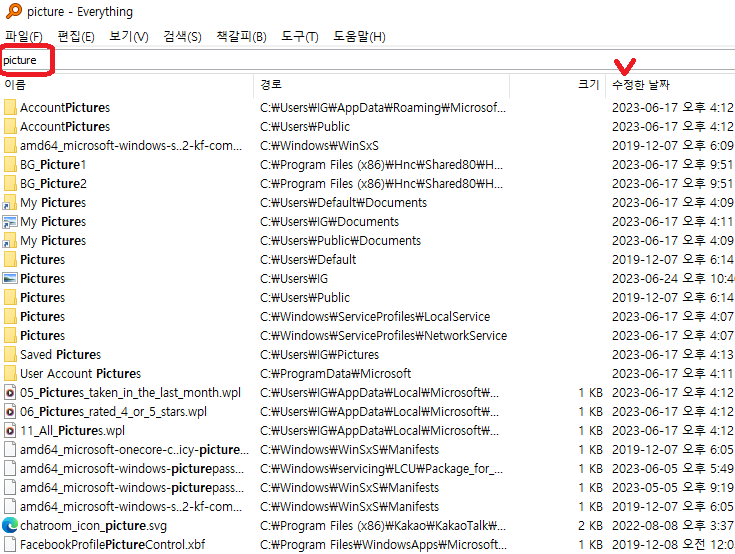
Task: Sort by the 수정한 날짜 column header
Action: pos(671,85)
